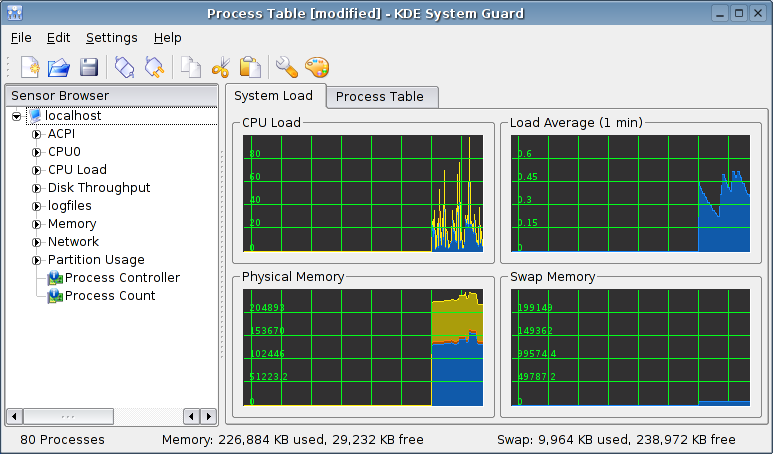Click the '80 Processes' status text
Screen dimensions: 773x454
[63, 440]
